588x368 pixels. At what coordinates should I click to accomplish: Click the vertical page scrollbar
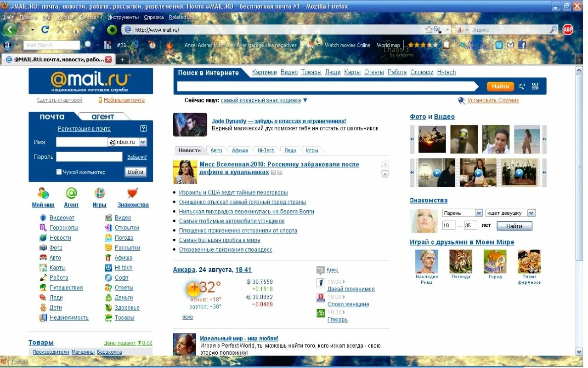coord(579,212)
